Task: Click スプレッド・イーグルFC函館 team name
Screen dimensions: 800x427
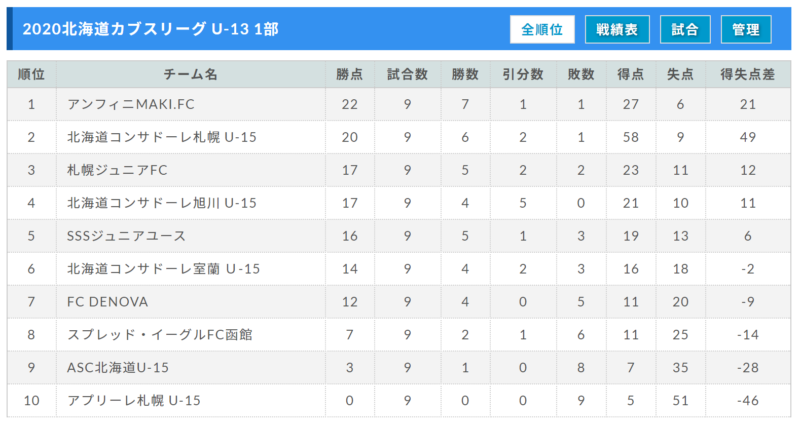Action: pyautogui.click(x=160, y=335)
